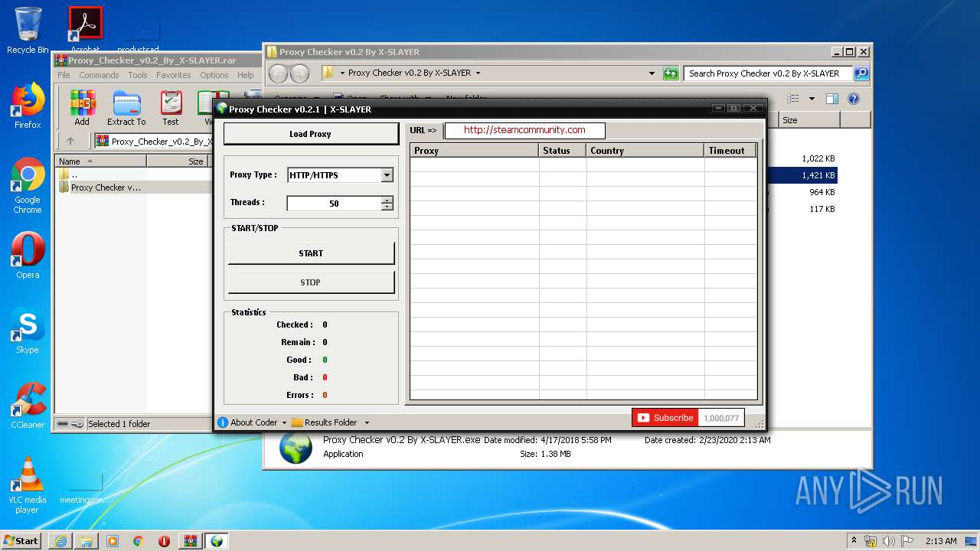Open Firefox desktop shortcut
This screenshot has width=980, height=551.
point(28,106)
